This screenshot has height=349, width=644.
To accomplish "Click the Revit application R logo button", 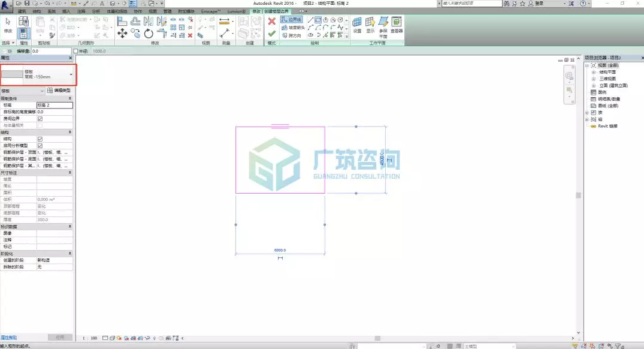I will (x=6, y=6).
